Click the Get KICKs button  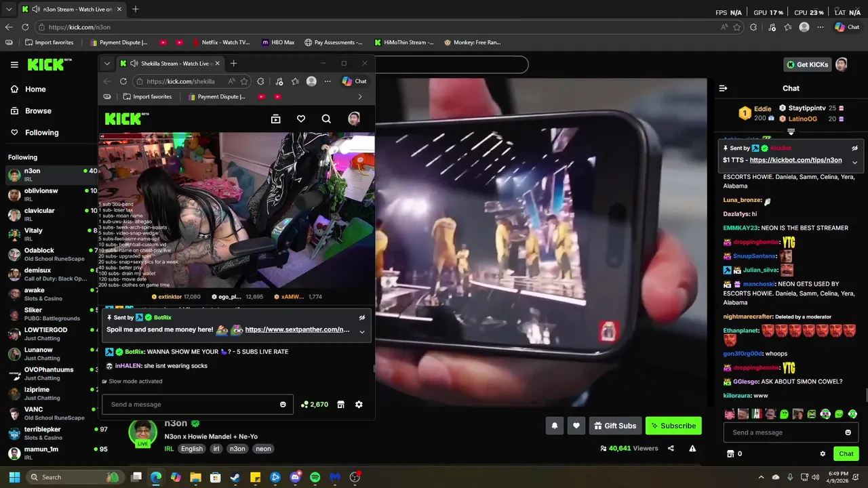coord(806,64)
